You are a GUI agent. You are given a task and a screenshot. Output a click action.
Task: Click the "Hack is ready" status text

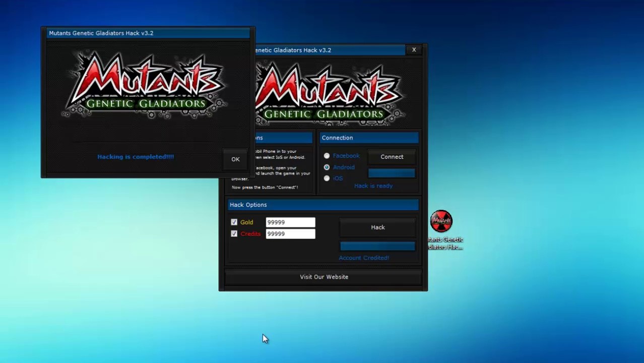(373, 186)
